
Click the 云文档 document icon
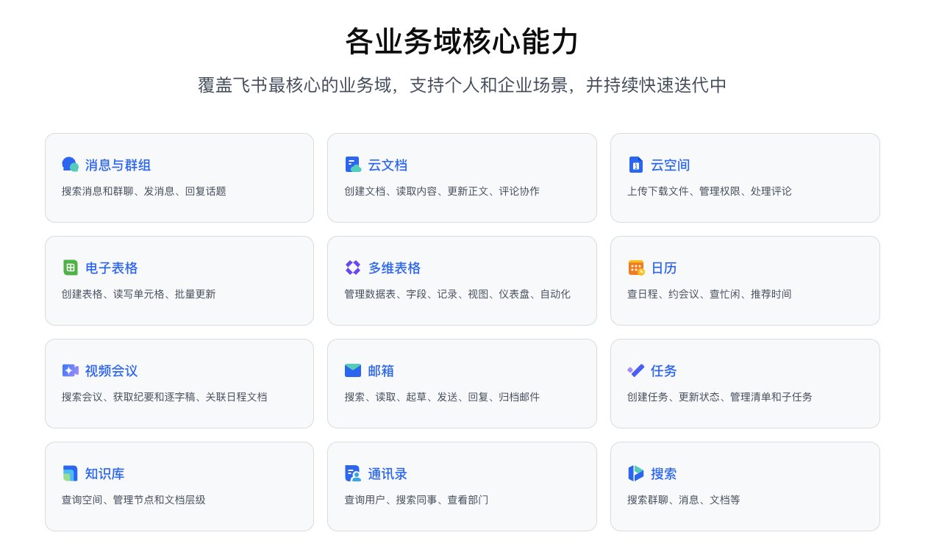[x=353, y=165]
